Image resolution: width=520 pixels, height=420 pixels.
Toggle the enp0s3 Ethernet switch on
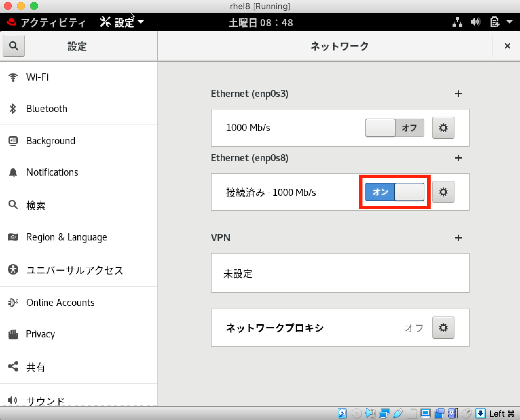pos(395,128)
